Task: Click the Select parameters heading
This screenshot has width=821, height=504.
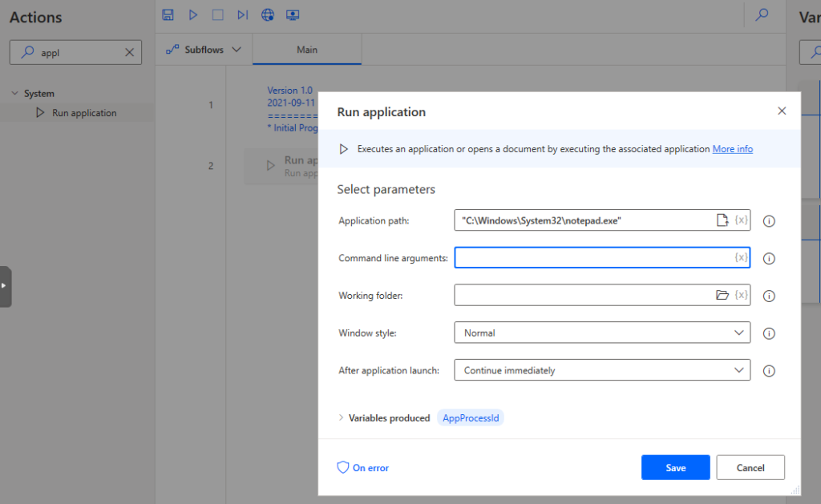Action: click(386, 189)
